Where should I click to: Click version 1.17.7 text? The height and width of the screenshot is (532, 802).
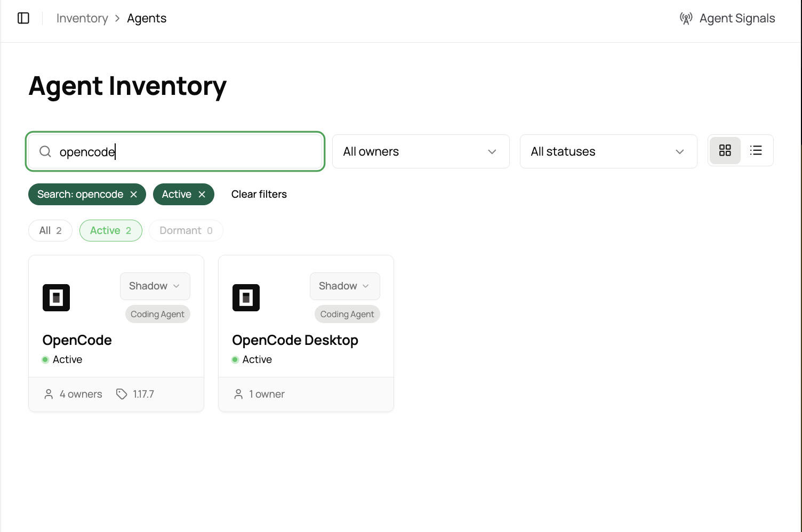tap(143, 394)
